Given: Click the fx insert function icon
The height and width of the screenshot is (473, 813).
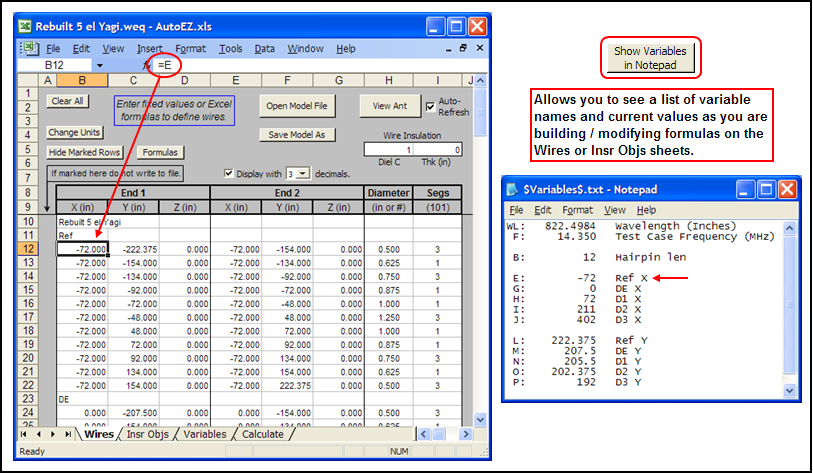Looking at the screenshot, I should click(x=146, y=65).
